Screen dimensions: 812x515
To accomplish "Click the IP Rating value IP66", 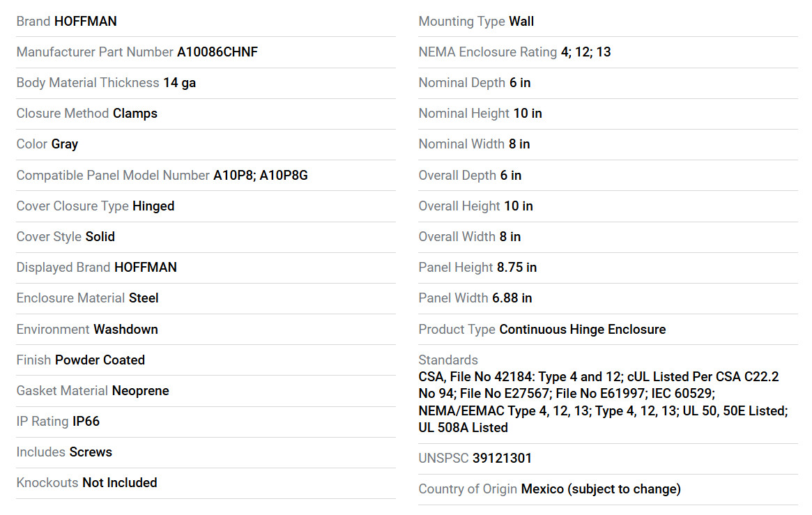I will pyautogui.click(x=86, y=422).
